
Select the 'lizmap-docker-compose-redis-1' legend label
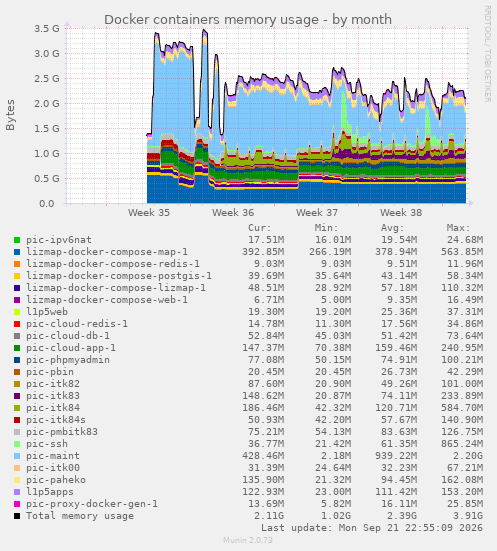tap(113, 264)
